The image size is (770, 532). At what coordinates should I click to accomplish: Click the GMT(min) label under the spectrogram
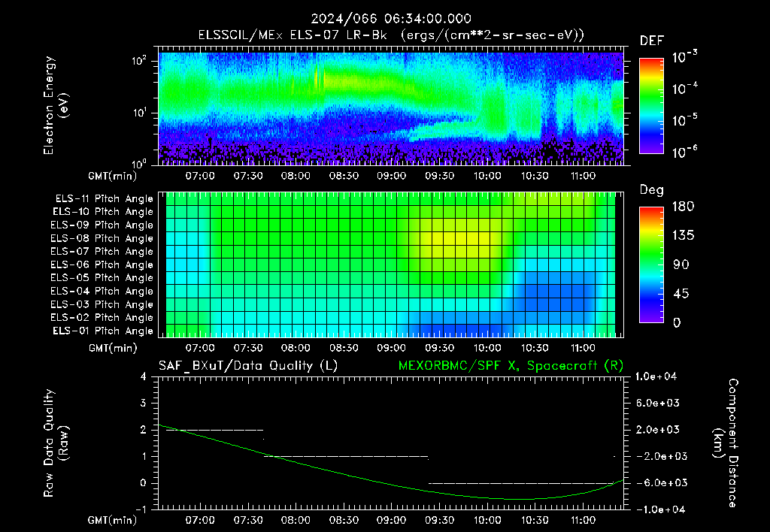point(113,176)
